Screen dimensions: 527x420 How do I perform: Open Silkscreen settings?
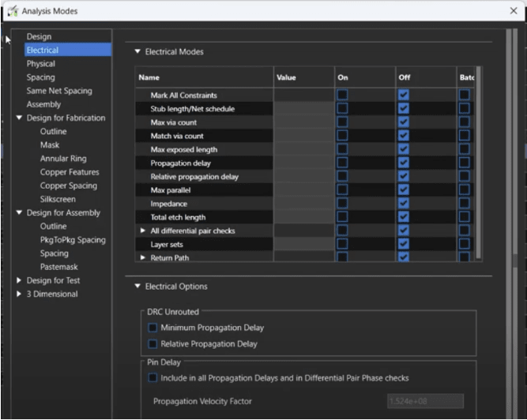click(x=58, y=199)
